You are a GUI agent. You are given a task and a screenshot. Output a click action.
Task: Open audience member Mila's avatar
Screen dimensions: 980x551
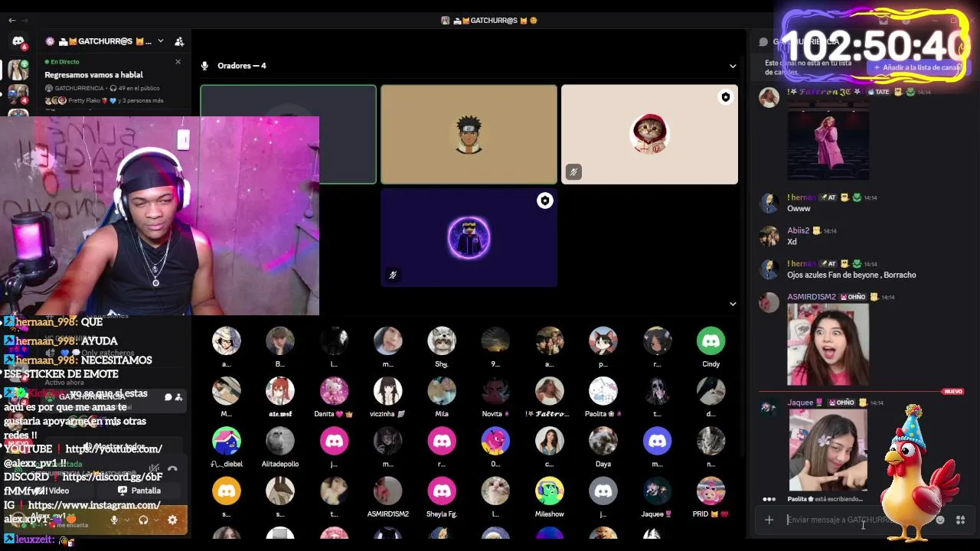coord(442,391)
